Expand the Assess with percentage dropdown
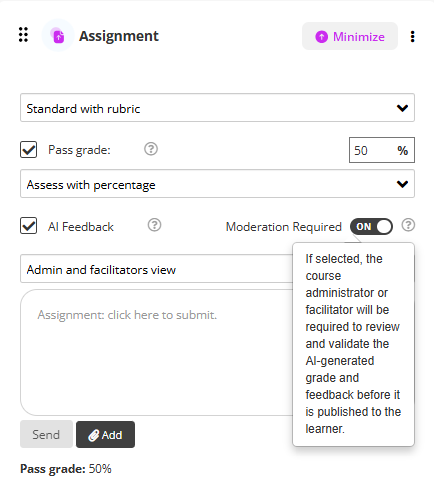 (x=217, y=184)
